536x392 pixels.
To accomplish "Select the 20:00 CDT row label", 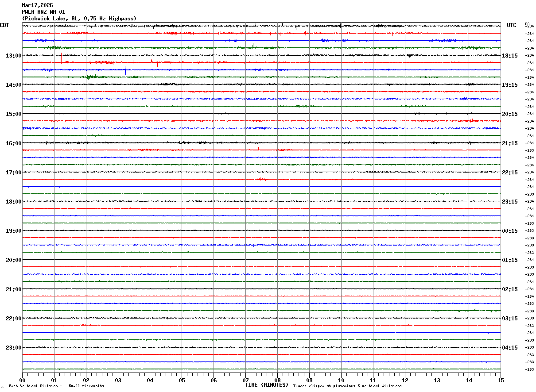I will click(14, 260).
